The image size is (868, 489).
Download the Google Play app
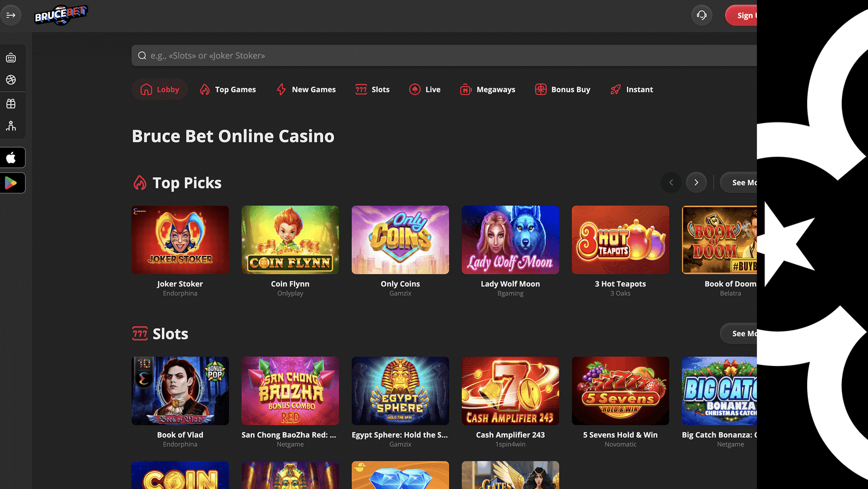click(12, 183)
